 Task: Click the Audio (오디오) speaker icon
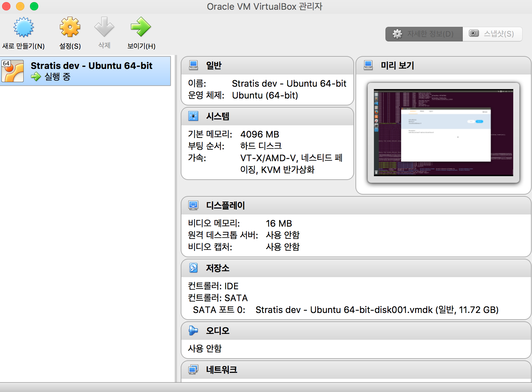[193, 330]
